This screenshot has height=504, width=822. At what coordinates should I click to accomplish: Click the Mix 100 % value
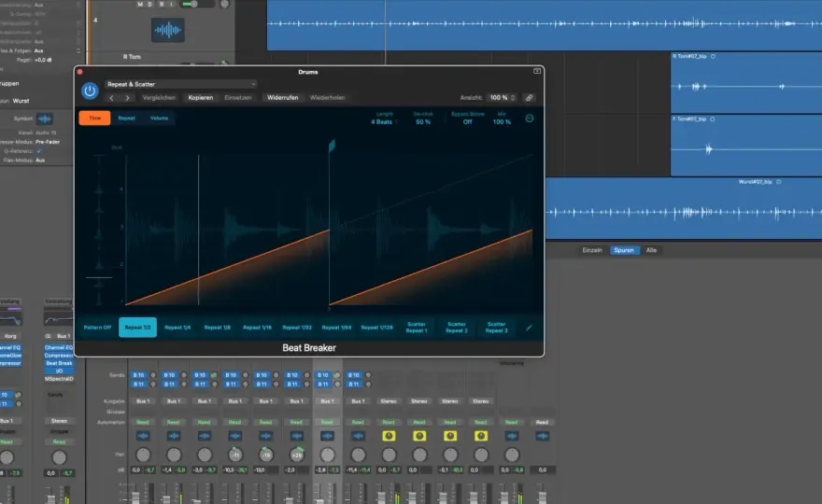[x=502, y=122]
